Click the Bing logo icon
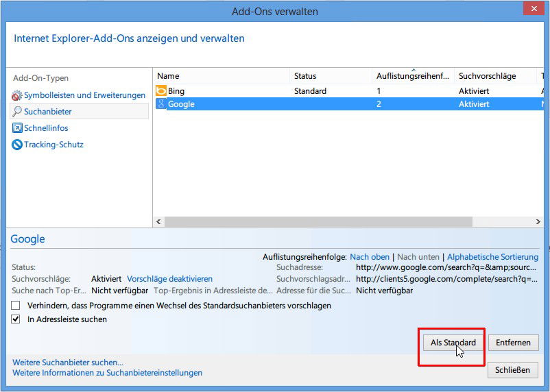 161,91
